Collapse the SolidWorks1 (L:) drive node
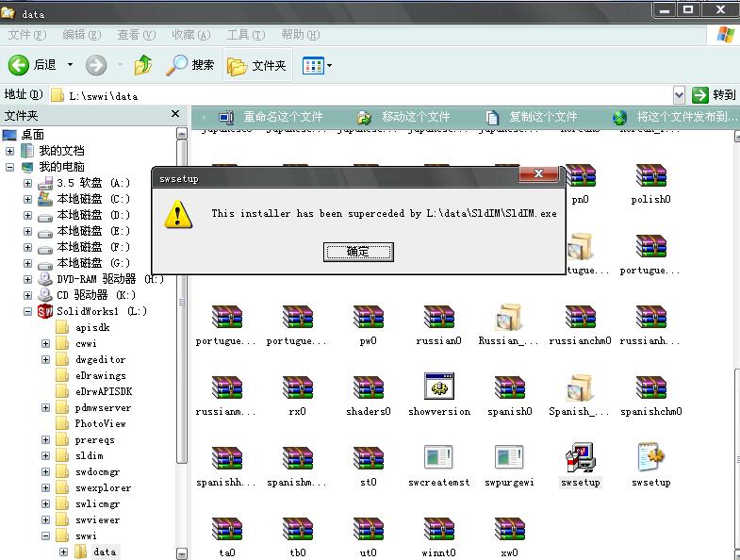740x560 pixels. click(x=28, y=312)
